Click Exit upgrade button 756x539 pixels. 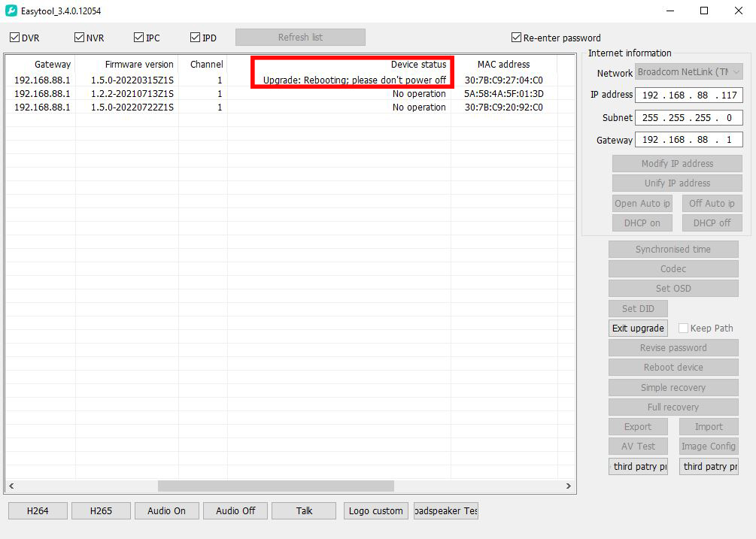[x=638, y=329]
